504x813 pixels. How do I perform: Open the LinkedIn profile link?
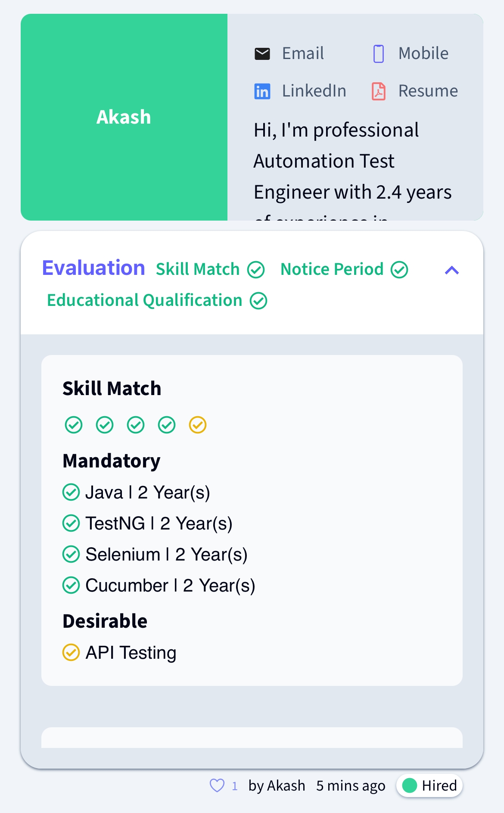click(x=314, y=91)
